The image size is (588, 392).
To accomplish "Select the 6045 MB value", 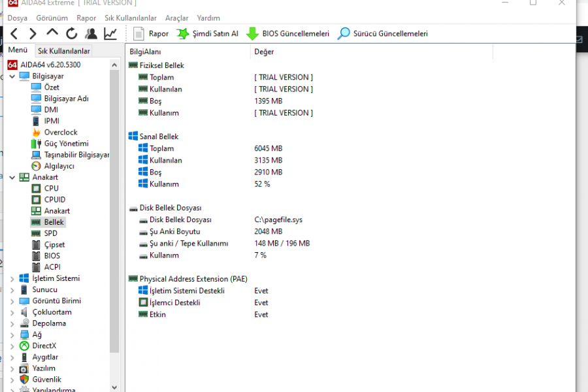I will pyautogui.click(x=268, y=148).
